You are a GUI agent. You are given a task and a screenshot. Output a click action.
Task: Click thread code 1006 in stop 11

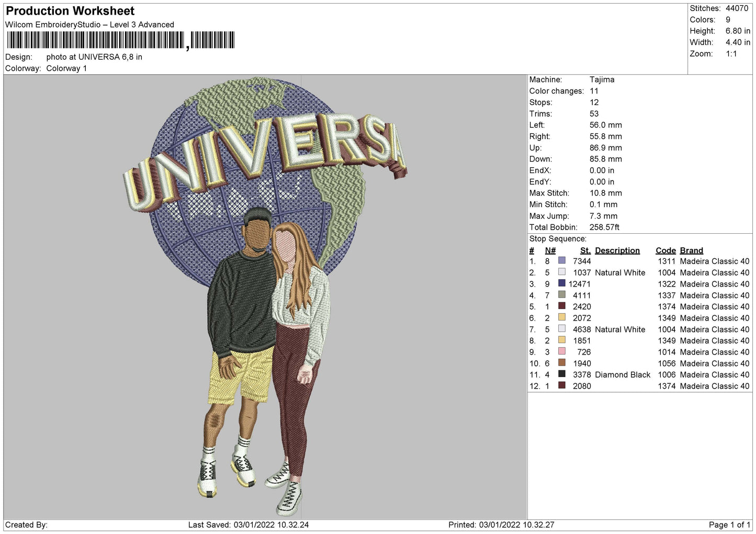click(x=667, y=374)
